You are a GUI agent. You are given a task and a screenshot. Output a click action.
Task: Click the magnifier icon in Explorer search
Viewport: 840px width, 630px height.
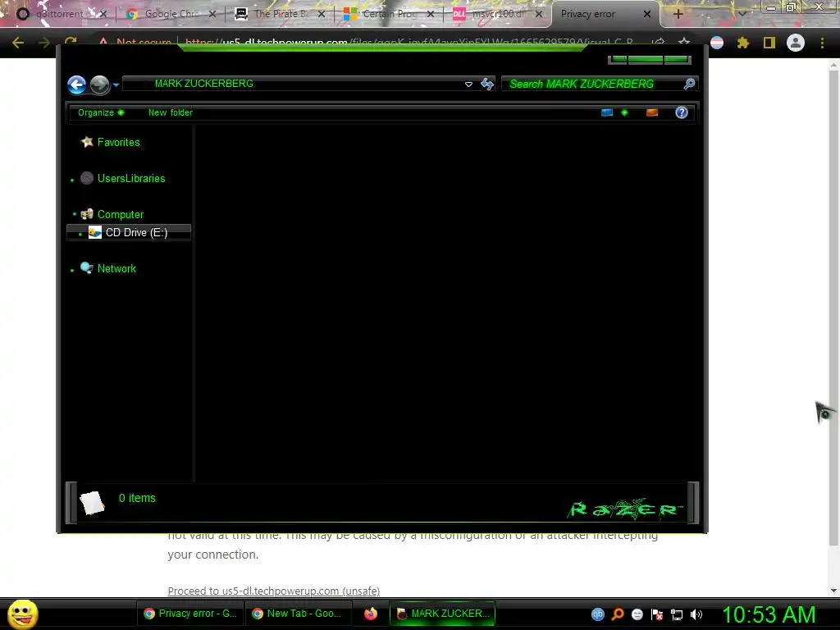689,84
